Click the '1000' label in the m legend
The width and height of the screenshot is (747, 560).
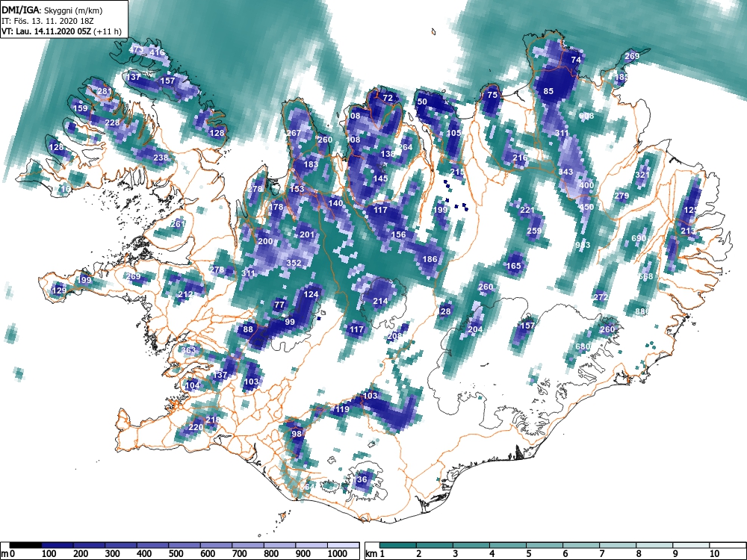[338, 554]
